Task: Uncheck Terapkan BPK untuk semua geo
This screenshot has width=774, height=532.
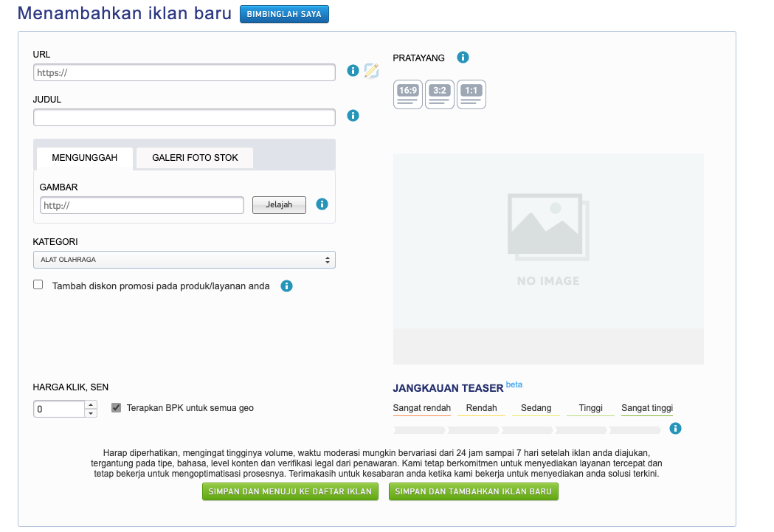Action: tap(116, 407)
